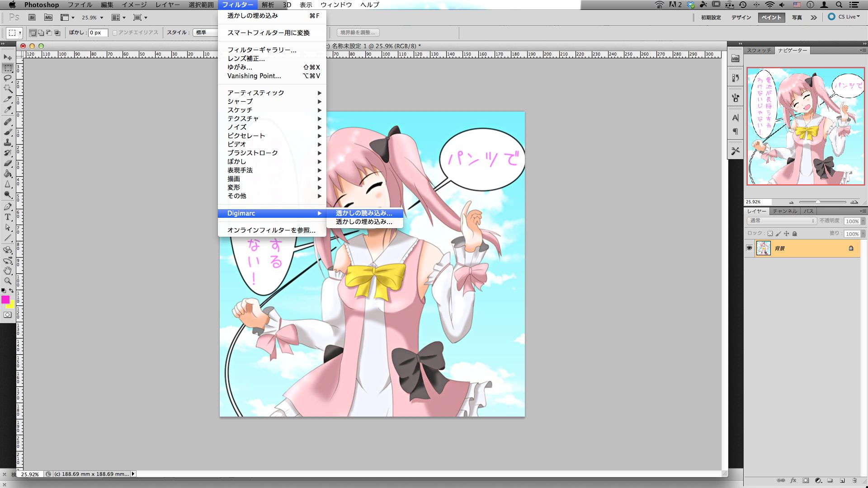Choose 透かしの埋め込み in Digimarc submenu
Screen dimensions: 868x488
coord(364,222)
